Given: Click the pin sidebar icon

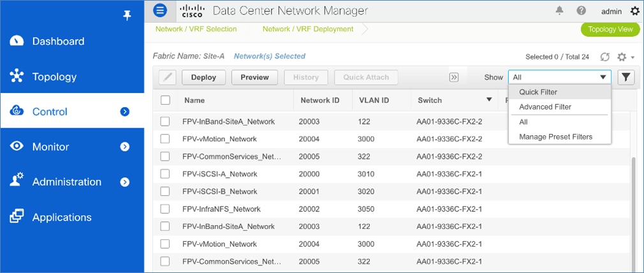Looking at the screenshot, I should [127, 16].
